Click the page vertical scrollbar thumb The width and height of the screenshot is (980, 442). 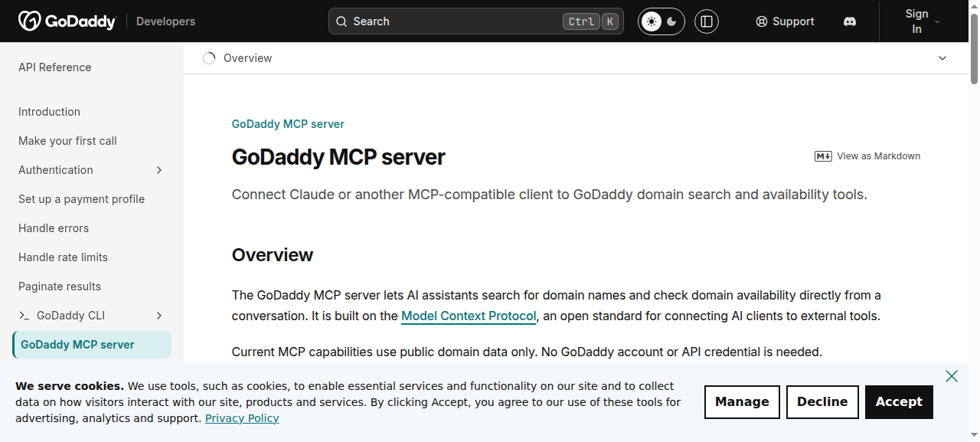(975, 47)
